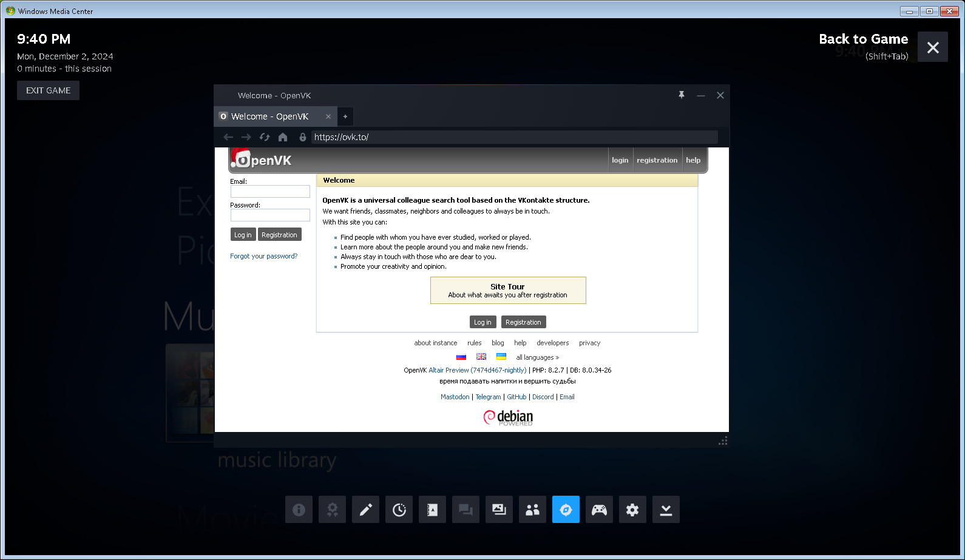
Task: Open the Telegram link
Action: click(488, 397)
